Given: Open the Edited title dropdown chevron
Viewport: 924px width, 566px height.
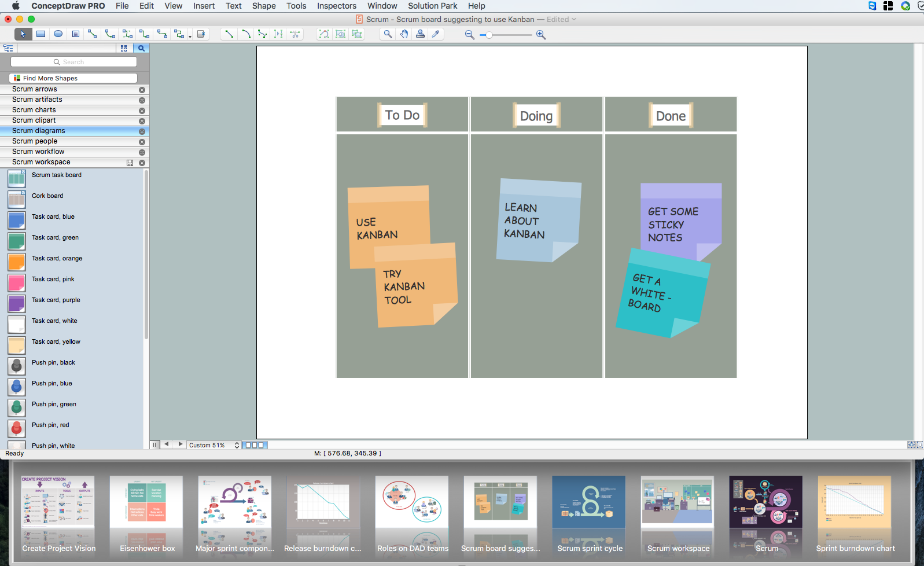Looking at the screenshot, I should [574, 19].
